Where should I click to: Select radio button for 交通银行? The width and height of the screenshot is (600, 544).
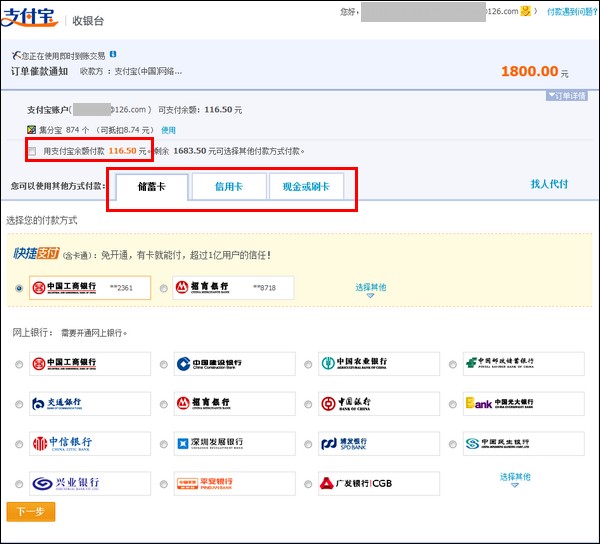(x=19, y=404)
